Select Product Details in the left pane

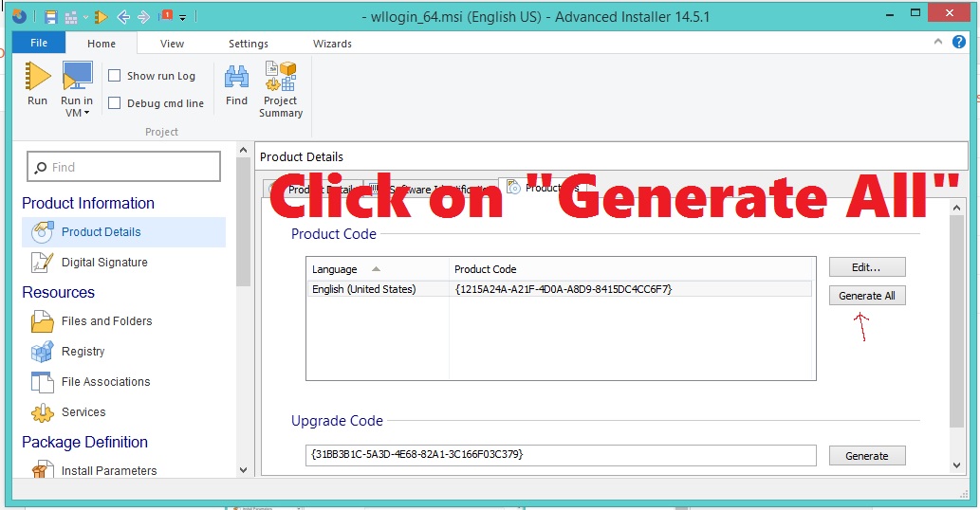pyautogui.click(x=123, y=232)
